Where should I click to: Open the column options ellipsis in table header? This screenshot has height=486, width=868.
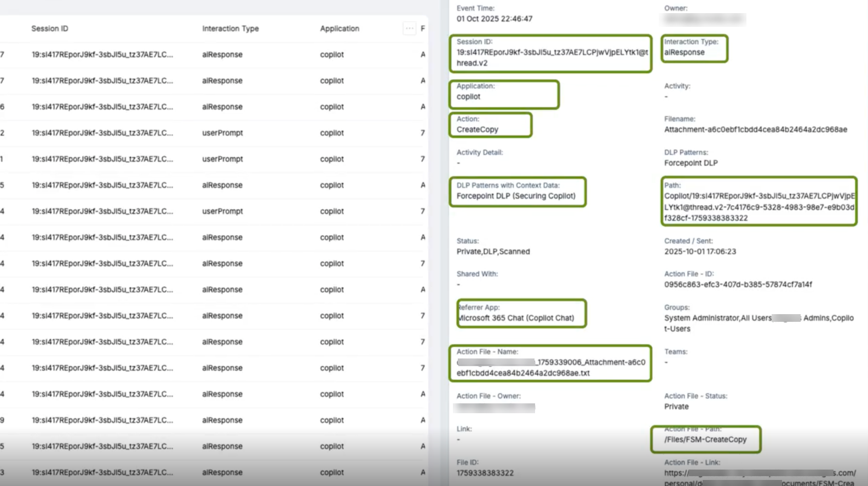click(409, 28)
